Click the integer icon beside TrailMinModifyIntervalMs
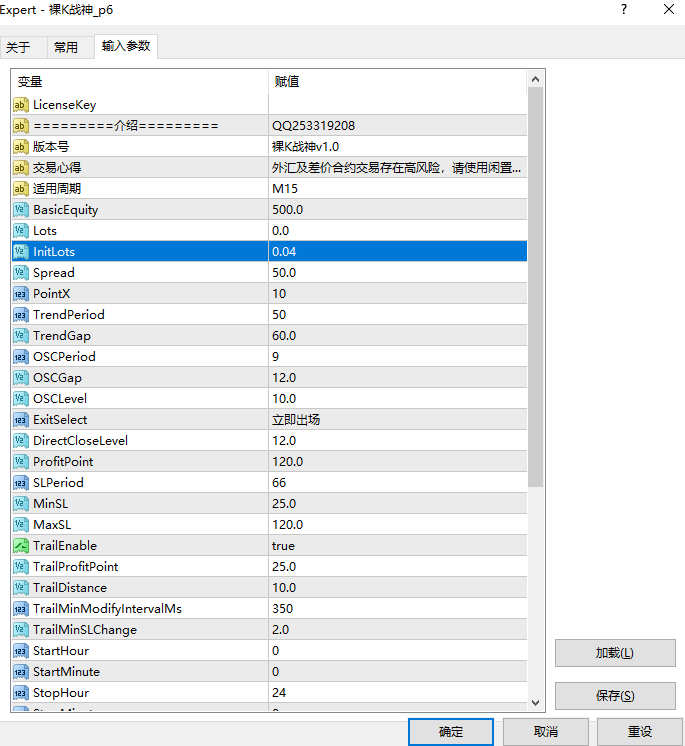This screenshot has height=746, width=685. 20,609
